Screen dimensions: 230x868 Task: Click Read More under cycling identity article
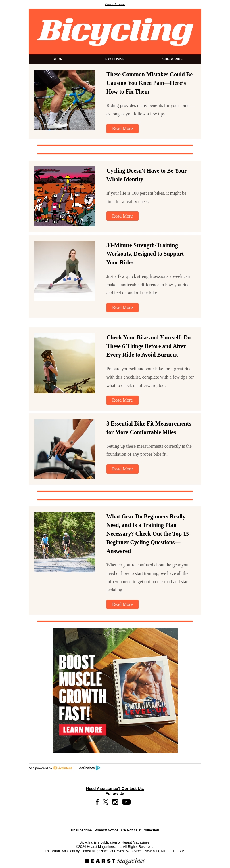click(x=122, y=216)
